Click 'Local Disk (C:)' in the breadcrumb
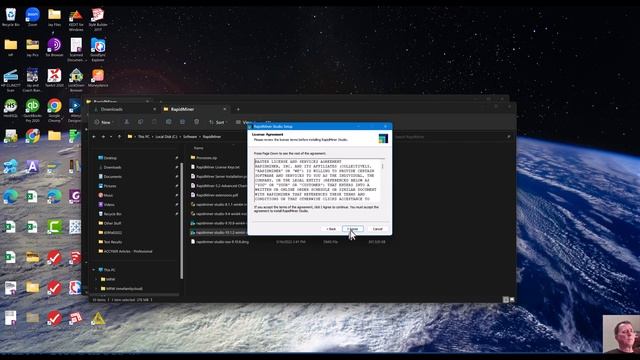Screen dimensions: 640x360 pyautogui.click(x=166, y=137)
